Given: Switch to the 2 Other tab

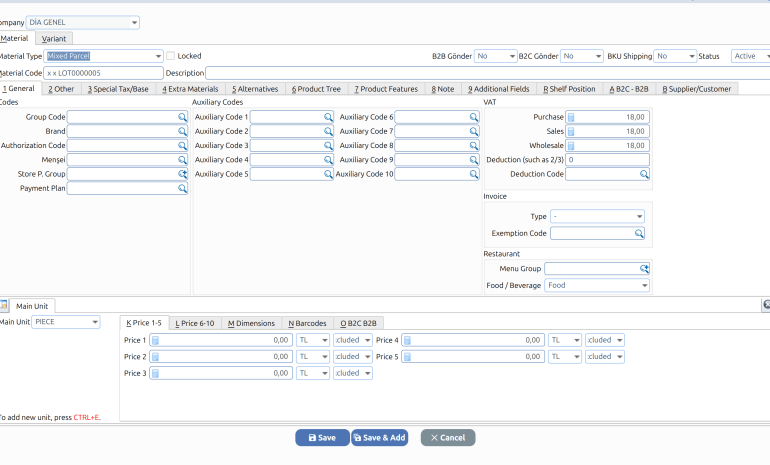Looking at the screenshot, I should point(61,89).
